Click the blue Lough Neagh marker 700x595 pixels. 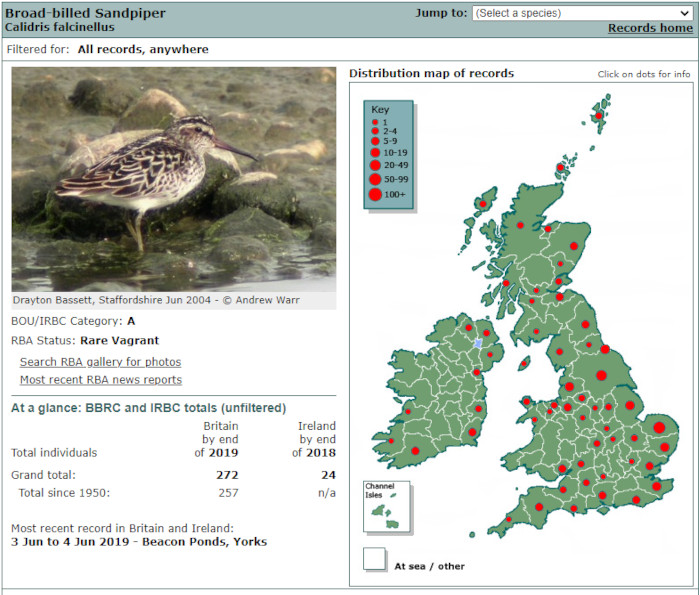[478, 343]
